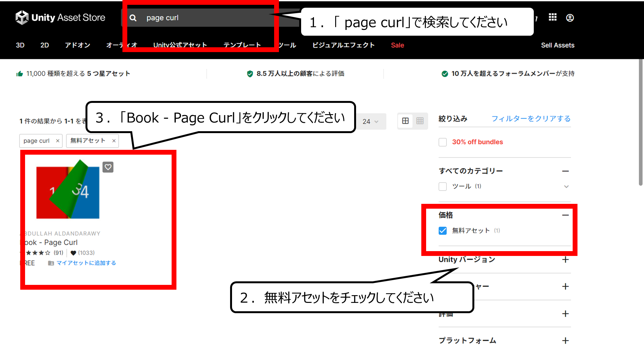Open the user account profile icon

click(x=570, y=18)
